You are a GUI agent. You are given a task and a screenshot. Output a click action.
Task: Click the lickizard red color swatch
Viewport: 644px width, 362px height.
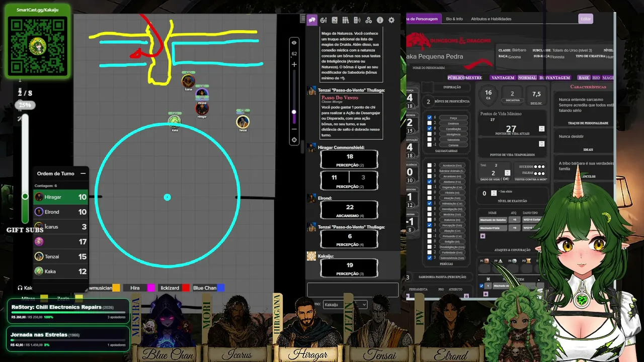(186, 288)
